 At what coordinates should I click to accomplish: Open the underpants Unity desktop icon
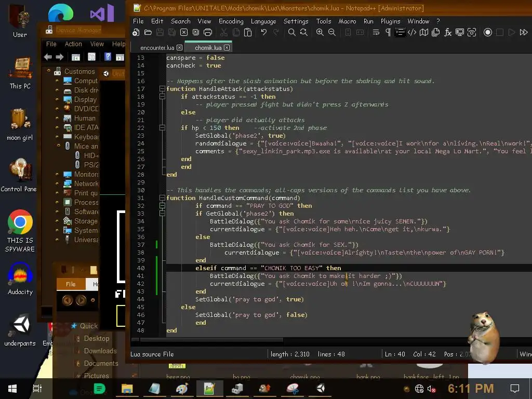point(20,330)
